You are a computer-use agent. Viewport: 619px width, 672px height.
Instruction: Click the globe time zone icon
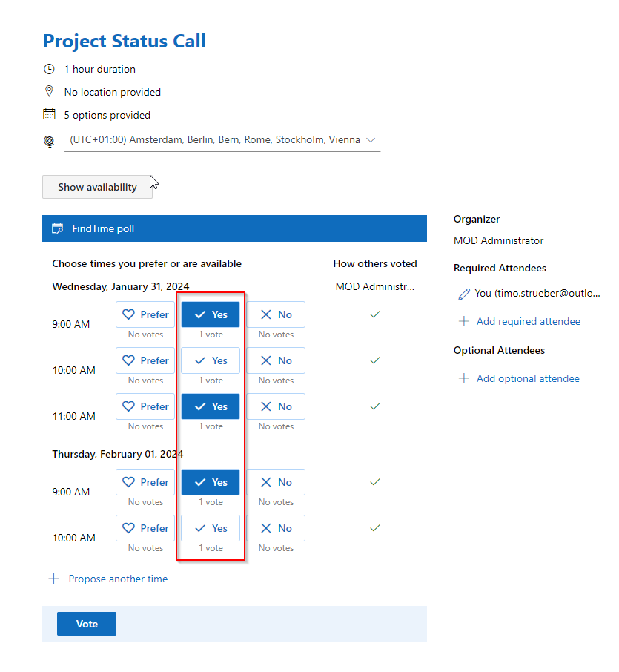tap(50, 141)
